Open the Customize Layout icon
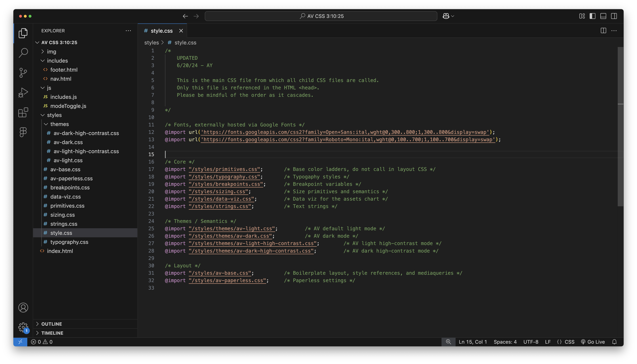The height and width of the screenshot is (364, 637). coord(582,16)
